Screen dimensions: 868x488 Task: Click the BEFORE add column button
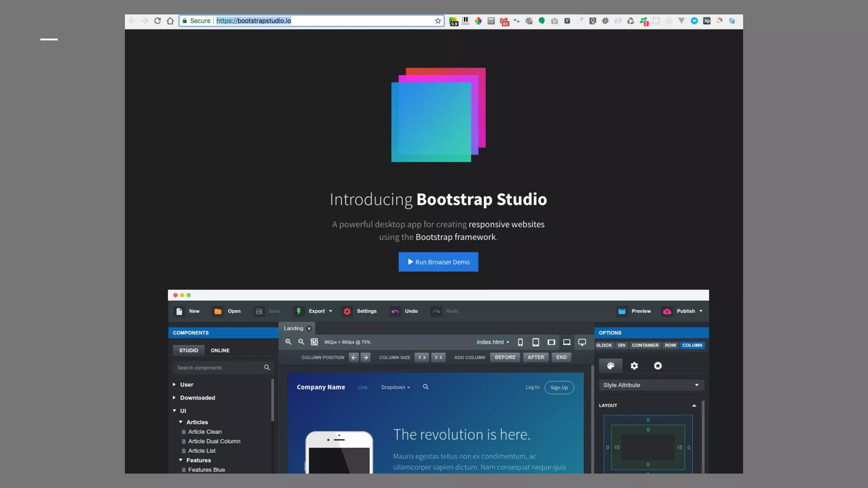pos(505,358)
